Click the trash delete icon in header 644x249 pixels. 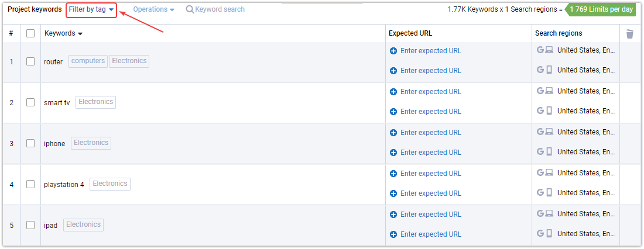click(629, 34)
